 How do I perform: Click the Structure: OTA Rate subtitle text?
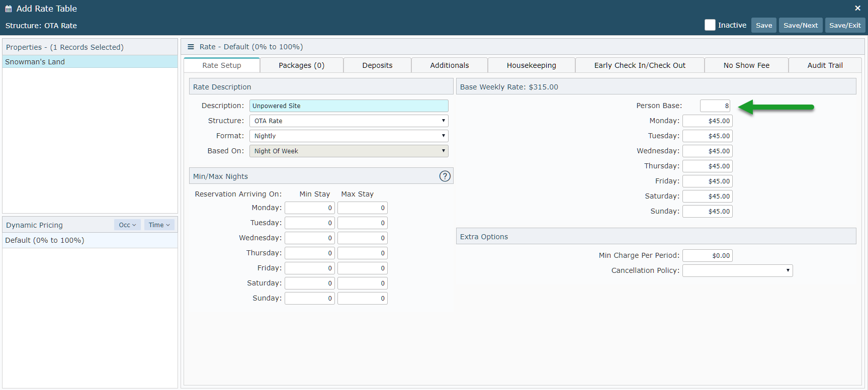tap(41, 26)
